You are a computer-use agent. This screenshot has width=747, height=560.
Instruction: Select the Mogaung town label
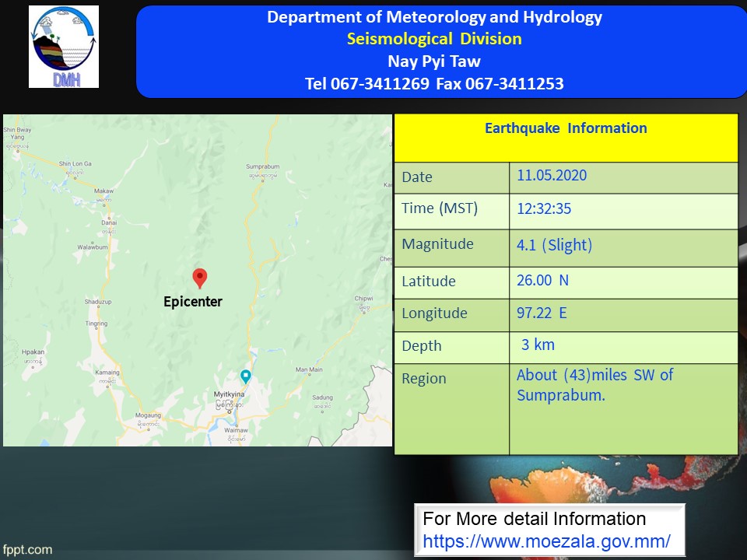tap(148, 415)
